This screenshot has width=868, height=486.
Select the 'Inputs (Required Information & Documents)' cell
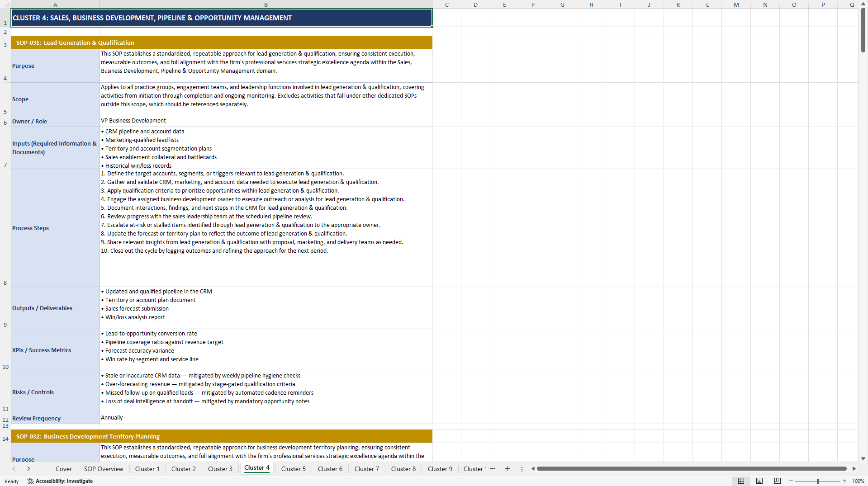tap(55, 148)
